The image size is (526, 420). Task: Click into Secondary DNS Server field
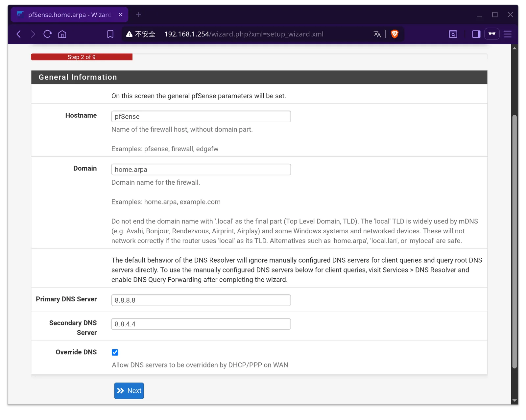201,324
